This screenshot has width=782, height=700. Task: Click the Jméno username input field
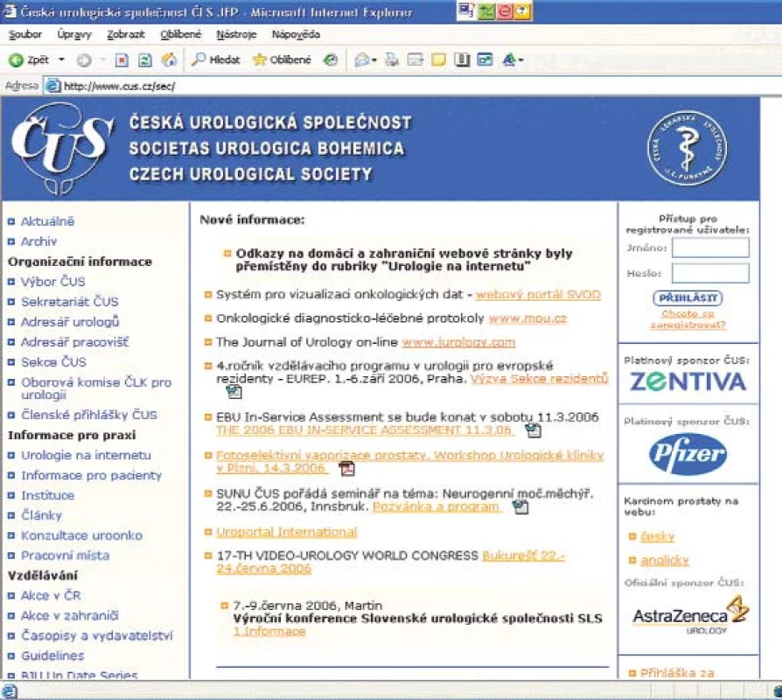(x=710, y=248)
